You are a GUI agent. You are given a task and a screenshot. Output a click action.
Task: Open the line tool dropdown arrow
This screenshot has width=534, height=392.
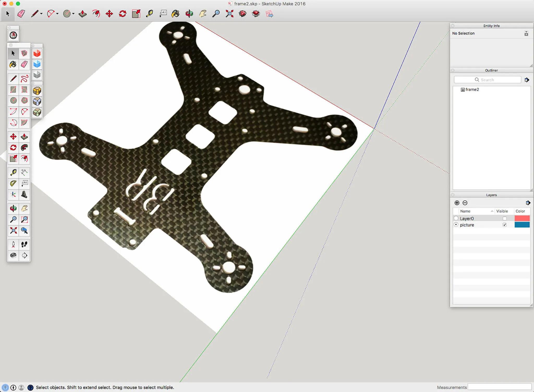click(41, 14)
